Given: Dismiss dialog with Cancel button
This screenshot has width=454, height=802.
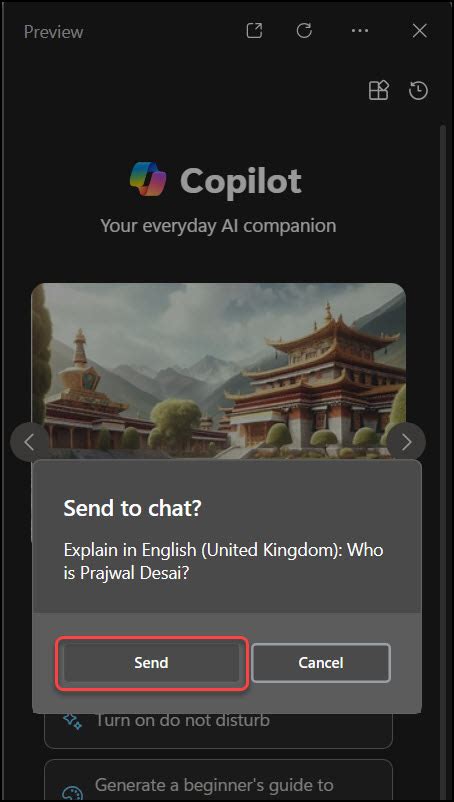Looking at the screenshot, I should [321, 663].
